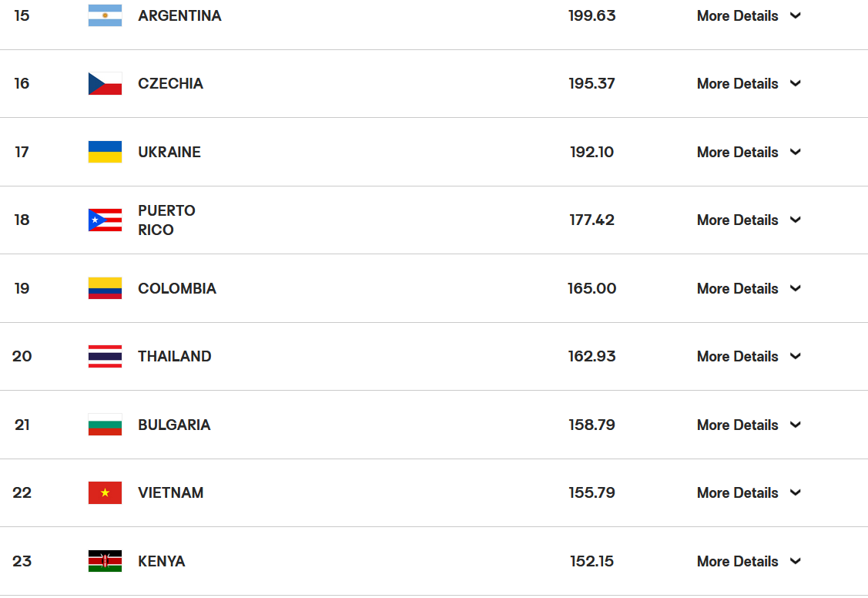Click the Ukraine flag icon

point(106,152)
